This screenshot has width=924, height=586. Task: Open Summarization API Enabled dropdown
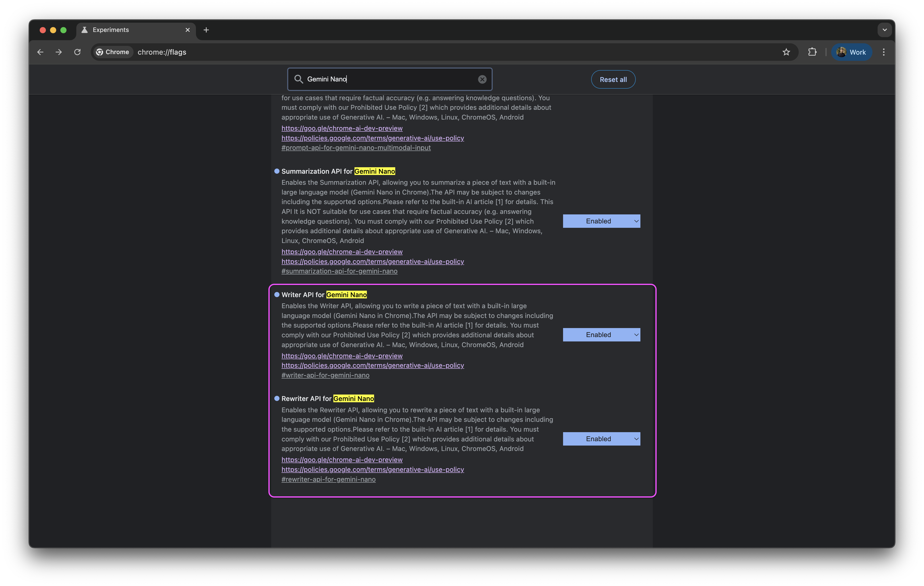coord(601,221)
